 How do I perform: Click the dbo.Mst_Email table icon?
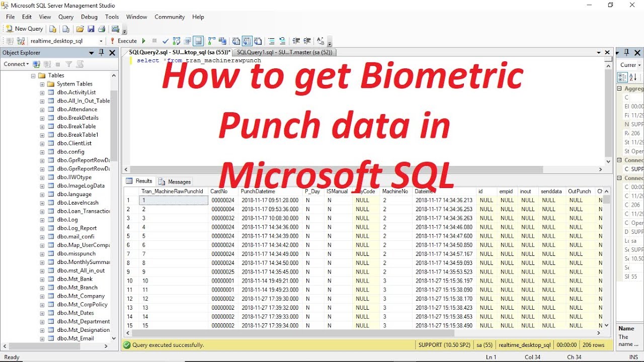pyautogui.click(x=51, y=338)
